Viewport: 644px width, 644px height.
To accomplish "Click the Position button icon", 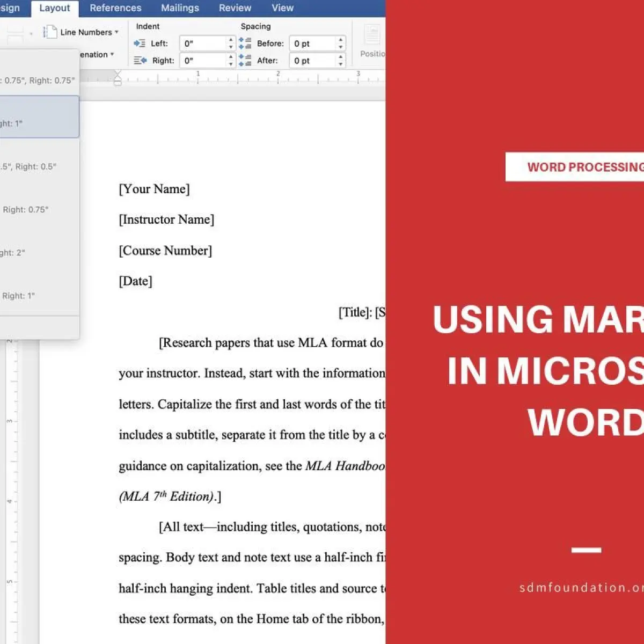I will click(372, 35).
